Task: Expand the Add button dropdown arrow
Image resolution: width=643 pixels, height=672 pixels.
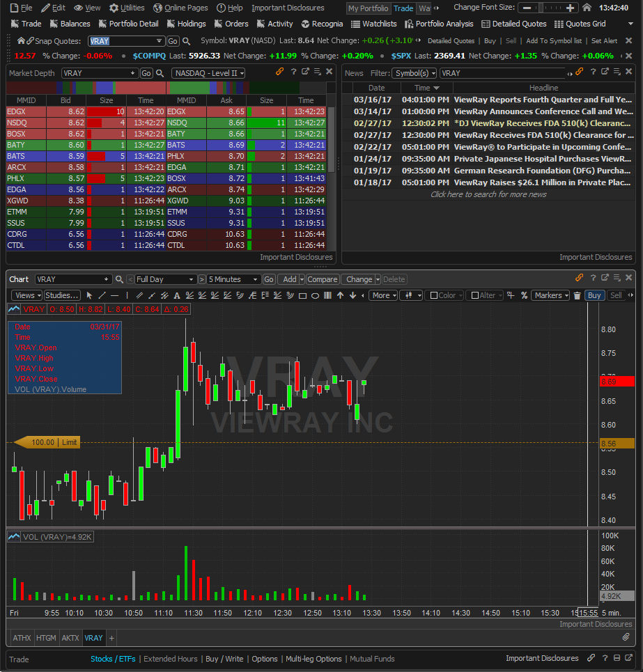Action: 302,279
